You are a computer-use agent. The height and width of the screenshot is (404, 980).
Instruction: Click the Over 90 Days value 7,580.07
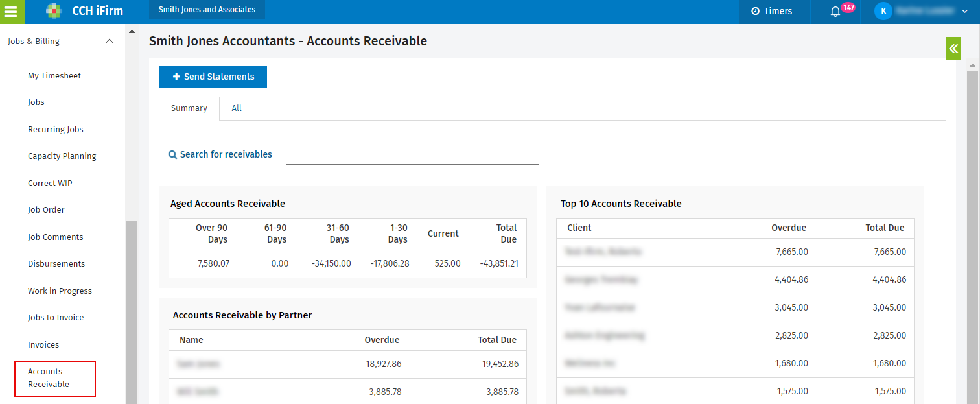(x=213, y=264)
